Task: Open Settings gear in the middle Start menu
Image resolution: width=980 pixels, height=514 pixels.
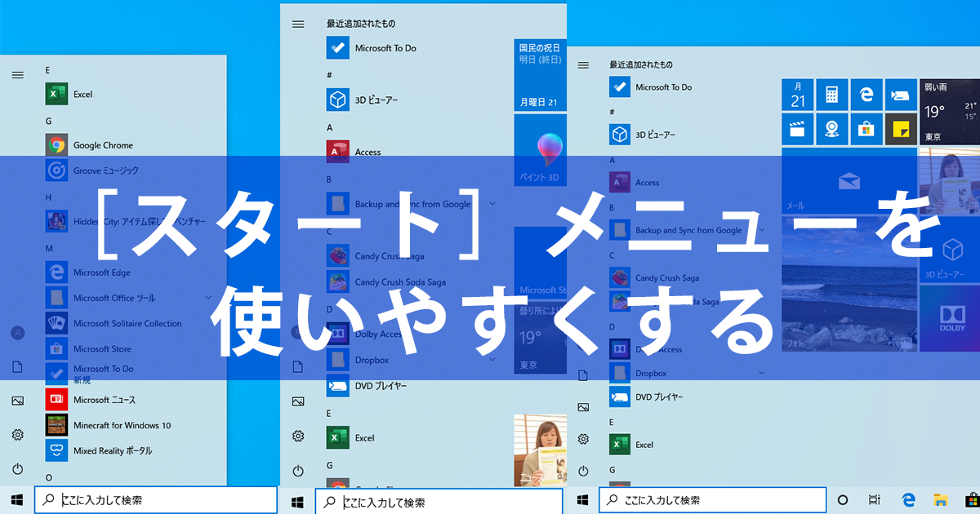Action: click(298, 436)
